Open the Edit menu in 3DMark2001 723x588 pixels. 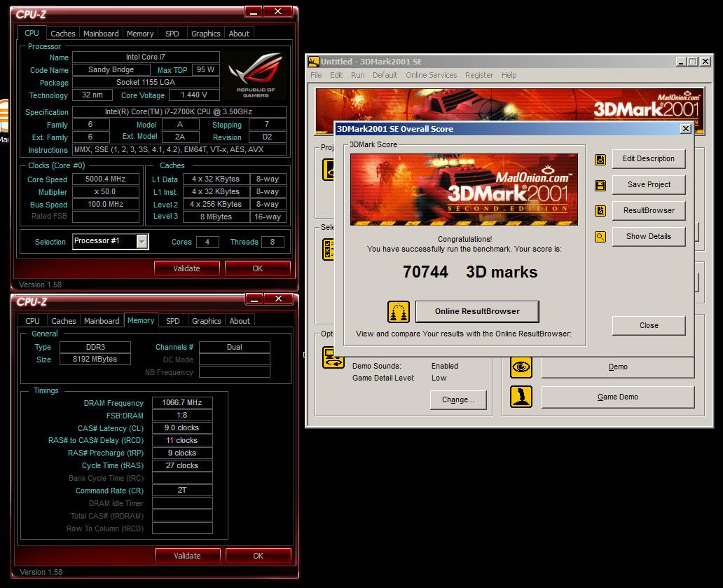[336, 75]
